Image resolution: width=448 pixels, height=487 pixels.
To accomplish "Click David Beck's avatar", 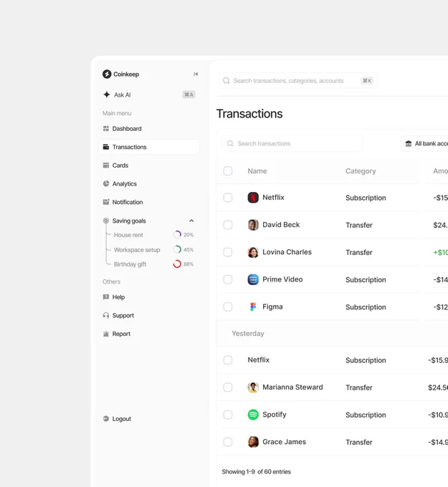I will pos(253,225).
